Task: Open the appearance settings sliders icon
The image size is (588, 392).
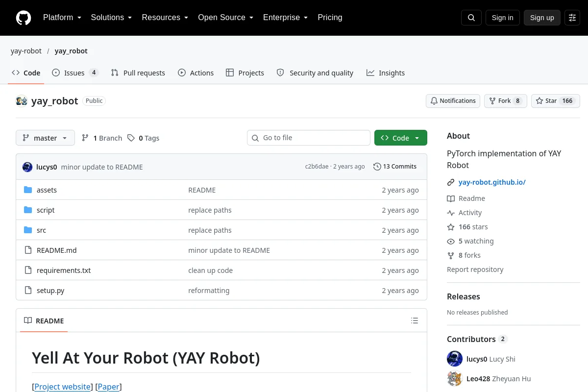Action: (572, 18)
